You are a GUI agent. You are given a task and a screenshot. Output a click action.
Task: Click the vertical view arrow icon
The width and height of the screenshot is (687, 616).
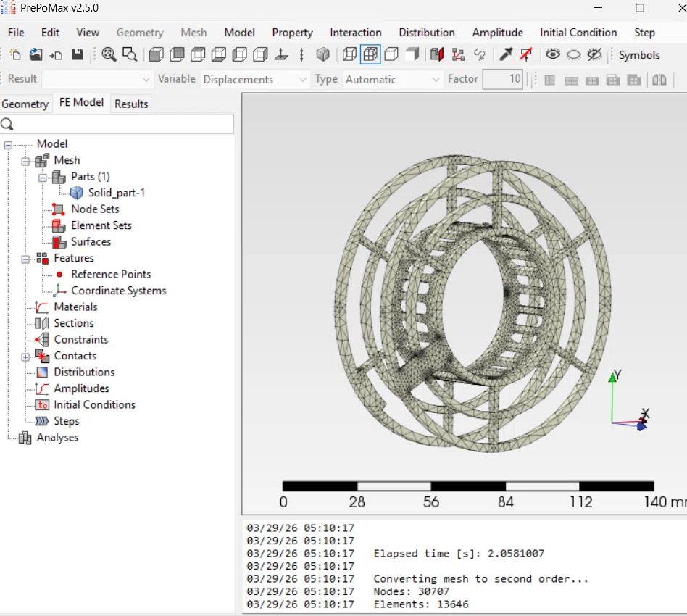pyautogui.click(x=301, y=55)
